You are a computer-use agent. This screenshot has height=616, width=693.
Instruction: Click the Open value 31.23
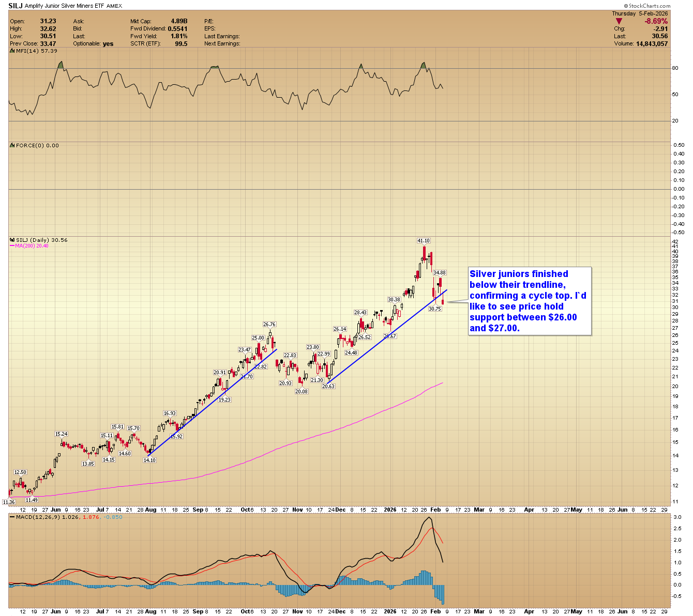(x=48, y=21)
